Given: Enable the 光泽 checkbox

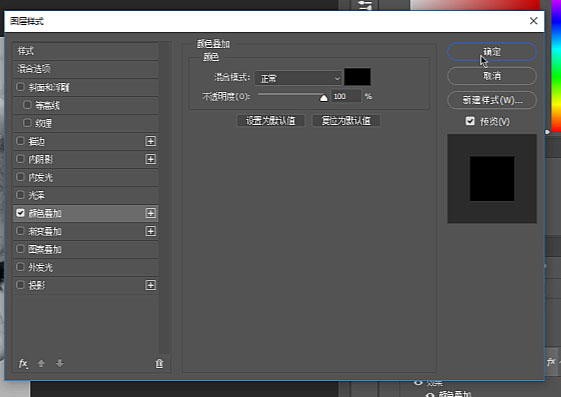Looking at the screenshot, I should [20, 195].
